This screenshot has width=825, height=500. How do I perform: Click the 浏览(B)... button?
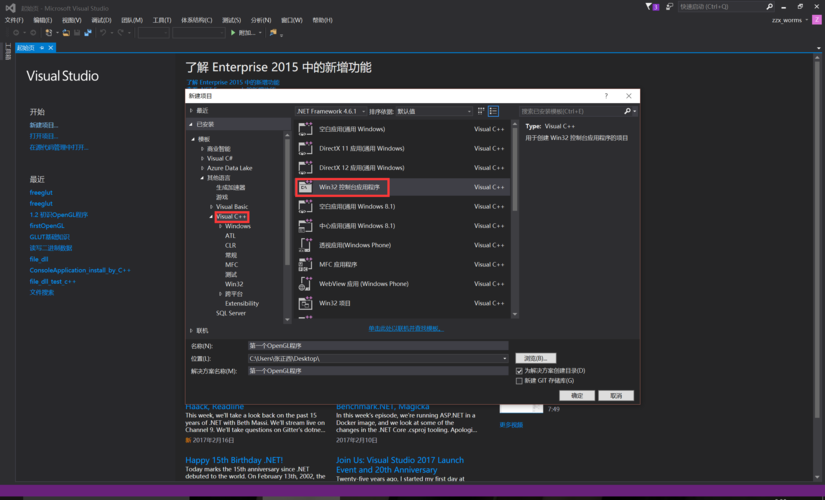pyautogui.click(x=536, y=358)
